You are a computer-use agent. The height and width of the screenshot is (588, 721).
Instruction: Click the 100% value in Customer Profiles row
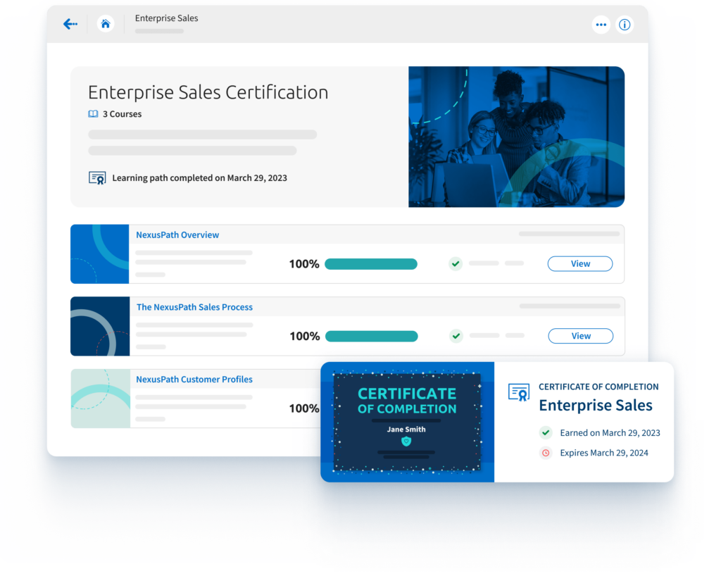[x=304, y=408]
